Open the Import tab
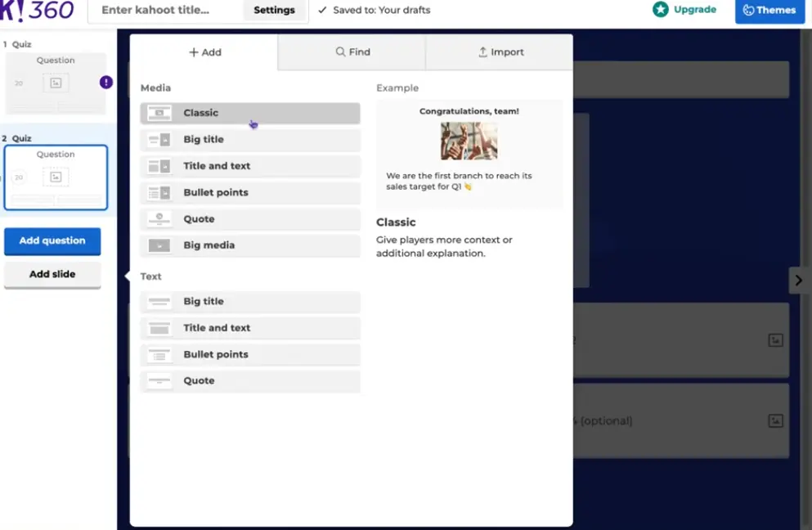The image size is (812, 530). (x=500, y=52)
